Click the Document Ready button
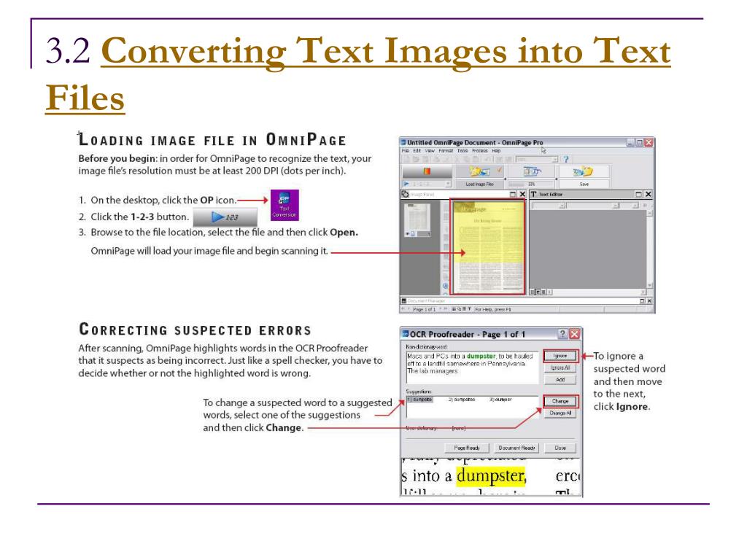747x560 pixels. 516,448
